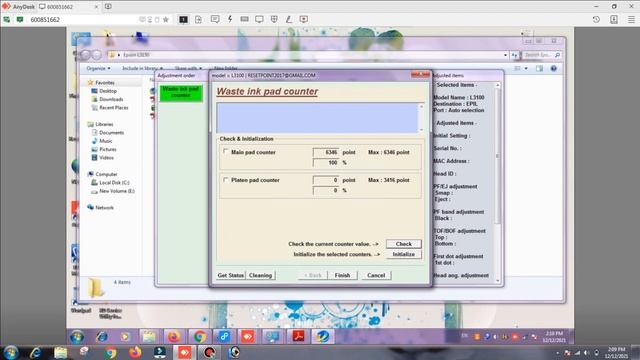Open Include in library dropdown in Explorer
The width and height of the screenshot is (640, 360).
(x=142, y=68)
